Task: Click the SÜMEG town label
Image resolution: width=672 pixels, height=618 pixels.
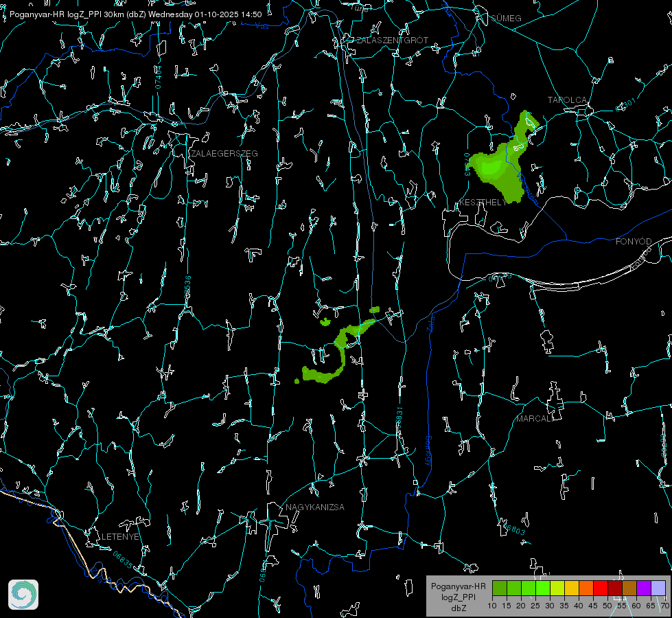Action: click(x=506, y=18)
